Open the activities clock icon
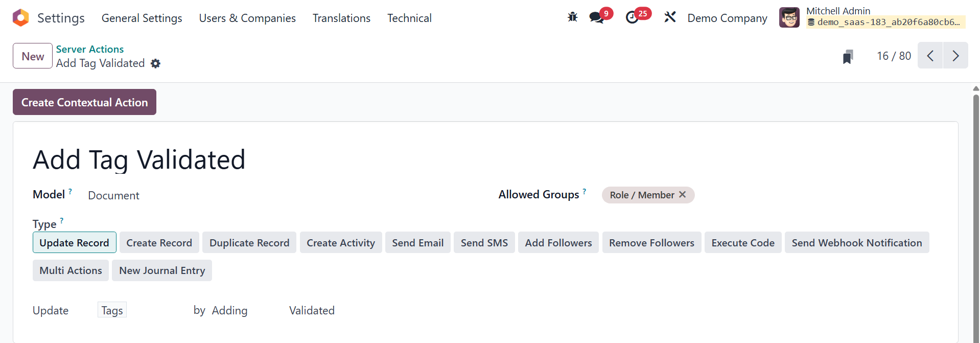This screenshot has height=343, width=980. coord(632,17)
